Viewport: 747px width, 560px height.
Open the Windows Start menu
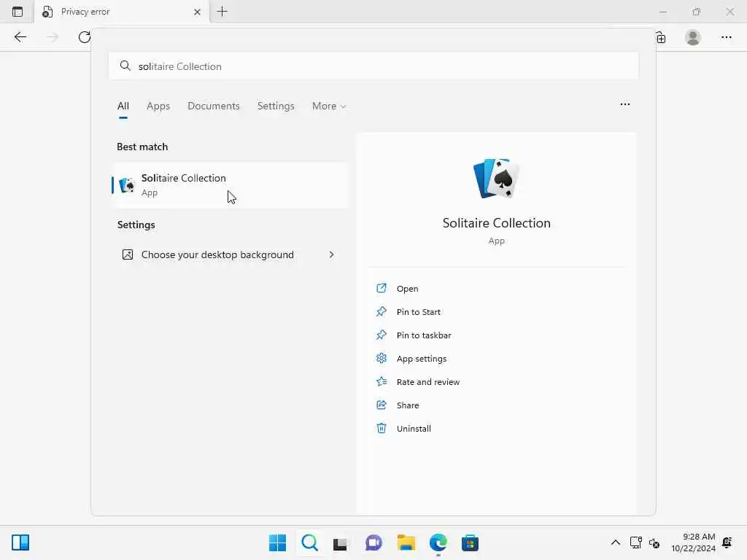[277, 542]
